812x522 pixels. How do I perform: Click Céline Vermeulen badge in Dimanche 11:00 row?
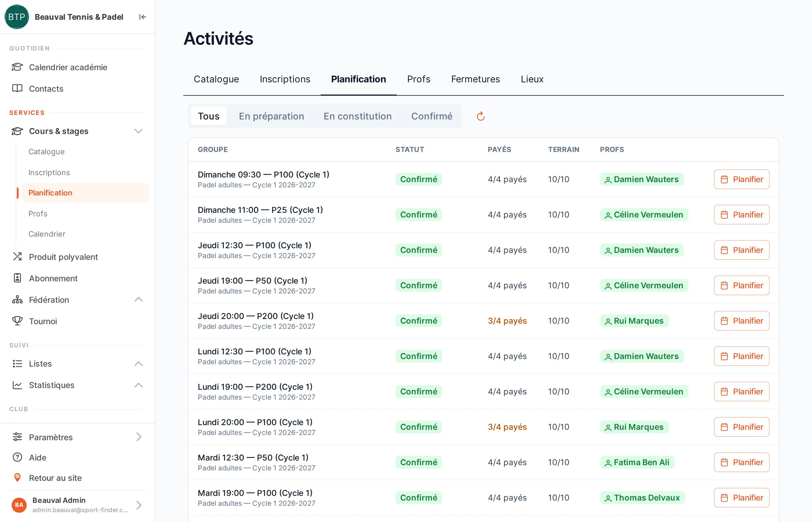point(644,215)
